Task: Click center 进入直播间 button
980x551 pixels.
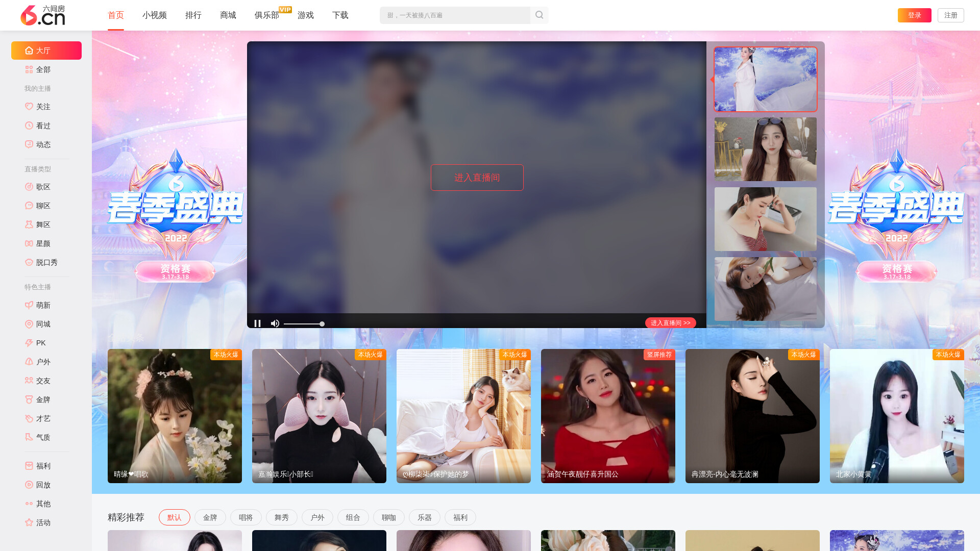Action: [x=477, y=178]
